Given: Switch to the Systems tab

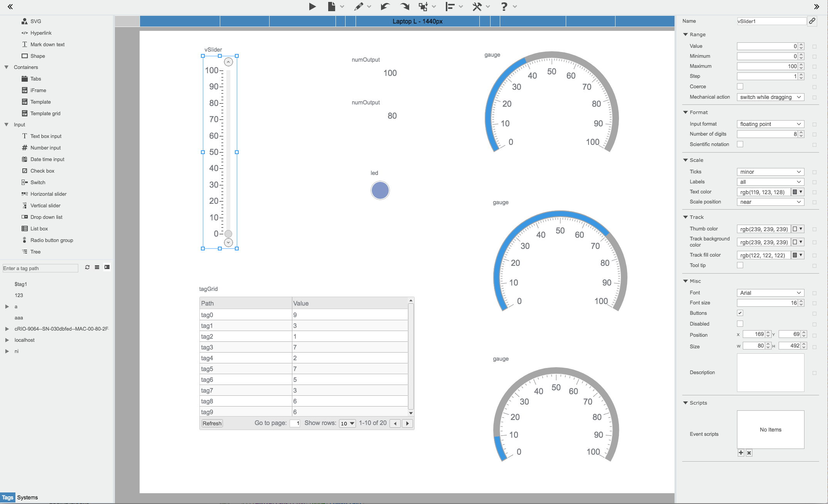Looking at the screenshot, I should (x=27, y=497).
